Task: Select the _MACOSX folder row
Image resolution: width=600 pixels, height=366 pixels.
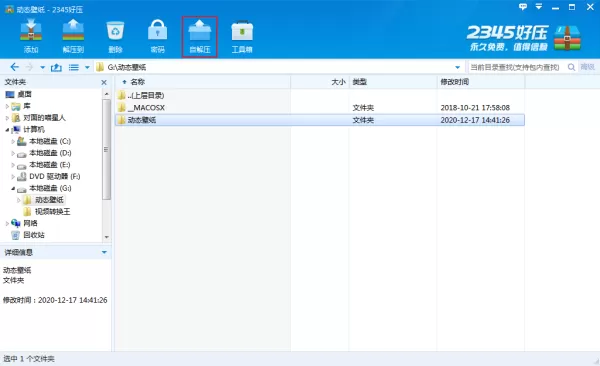Action: pyautogui.click(x=320, y=108)
